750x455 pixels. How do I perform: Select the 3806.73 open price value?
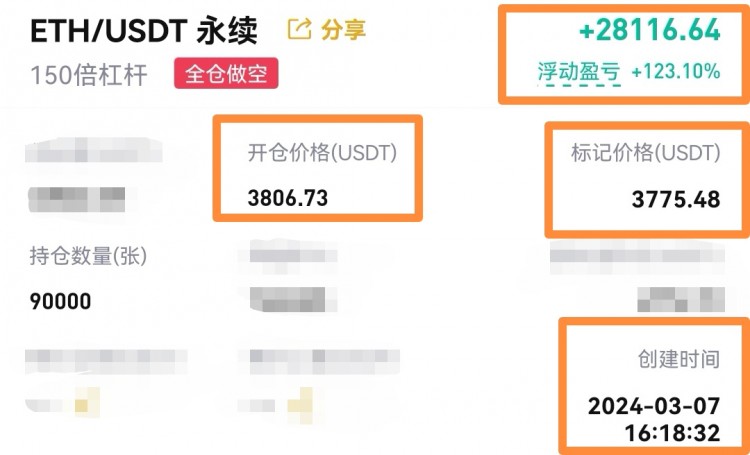tap(288, 198)
